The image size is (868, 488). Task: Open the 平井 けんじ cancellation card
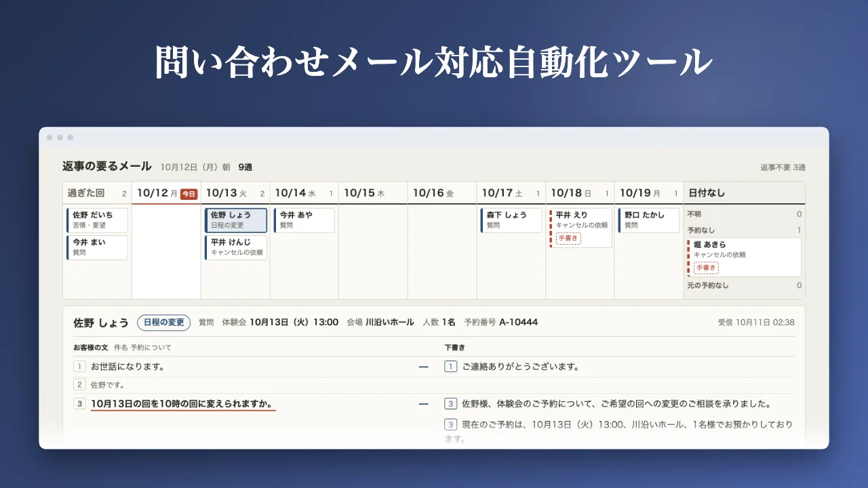click(236, 247)
